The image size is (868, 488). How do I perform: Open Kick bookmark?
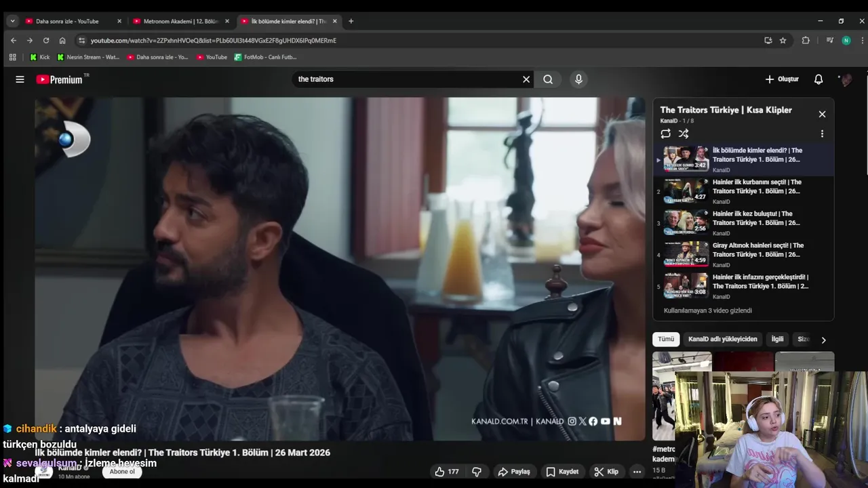pos(40,57)
